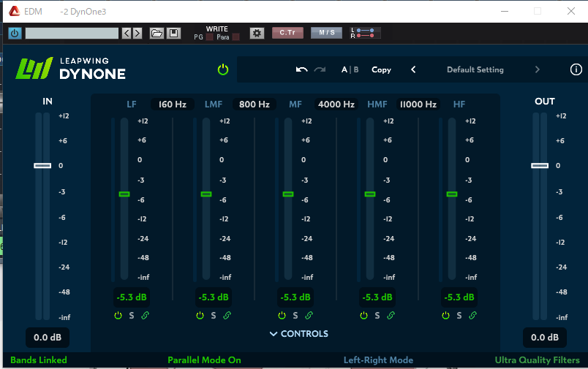Click the M/S button

point(327,33)
